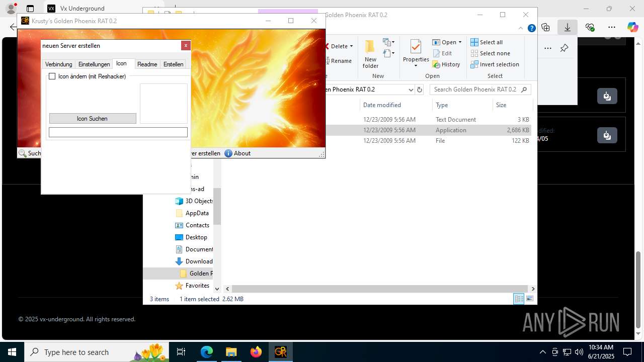Switch to details view layout icon
Image resolution: width=644 pixels, height=362 pixels.
519,299
